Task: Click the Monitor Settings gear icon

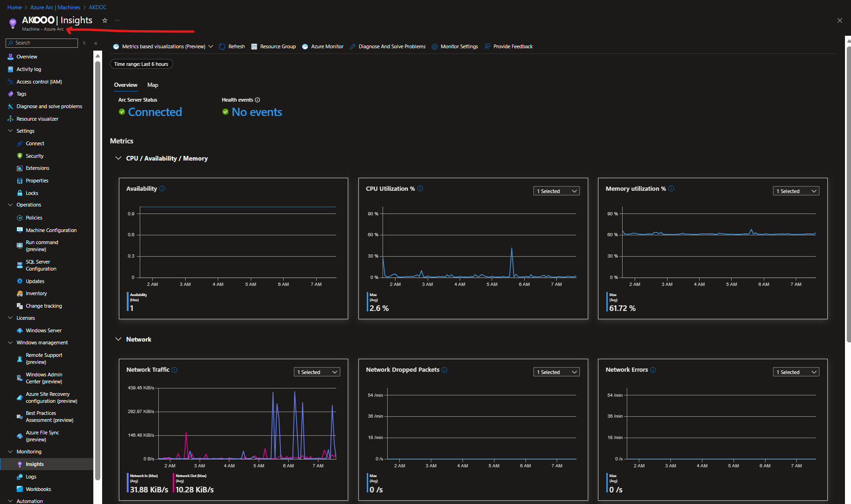Action: click(435, 46)
